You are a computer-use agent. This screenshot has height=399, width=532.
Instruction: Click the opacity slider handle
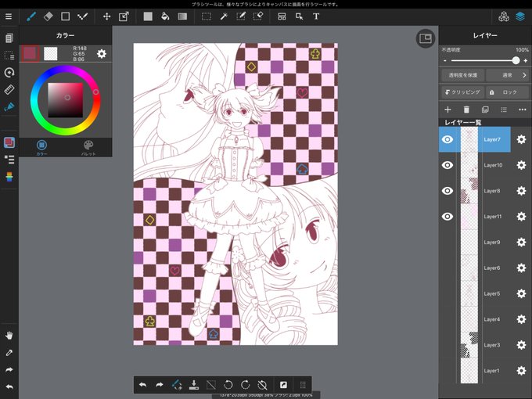516,60
